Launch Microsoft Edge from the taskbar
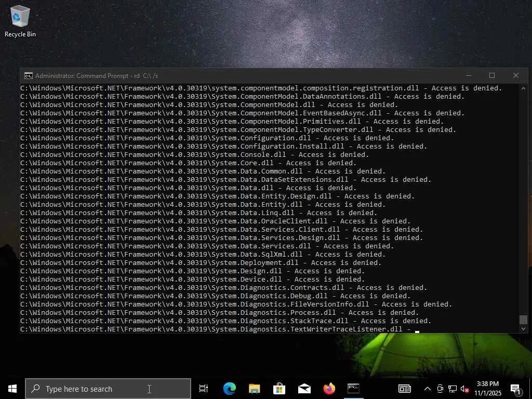Screen dimensions: 532x399 229,389
